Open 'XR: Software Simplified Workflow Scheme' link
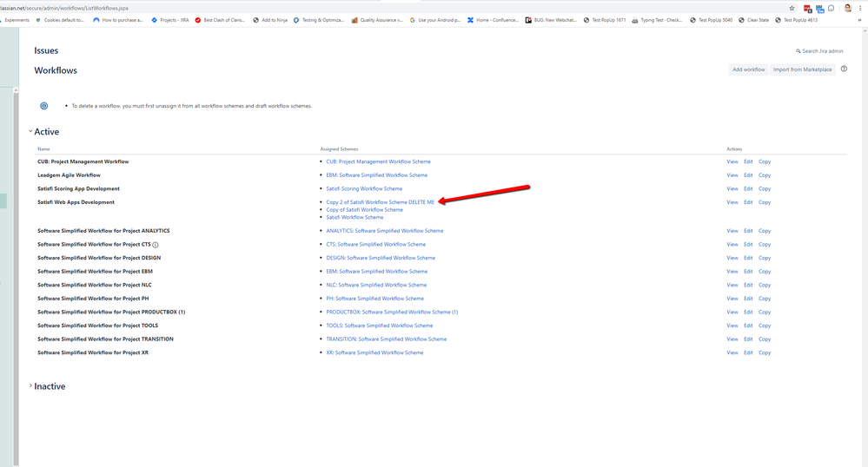The width and height of the screenshot is (868, 467). point(374,352)
